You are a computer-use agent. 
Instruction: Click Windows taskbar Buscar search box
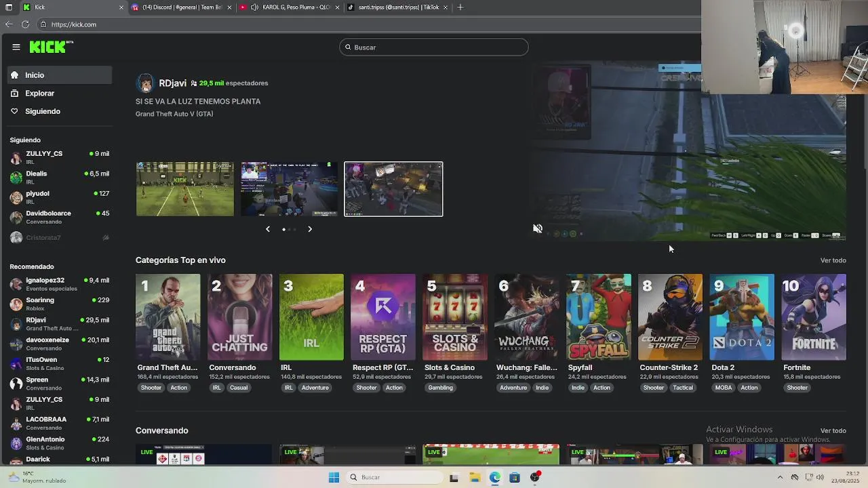(x=394, y=477)
